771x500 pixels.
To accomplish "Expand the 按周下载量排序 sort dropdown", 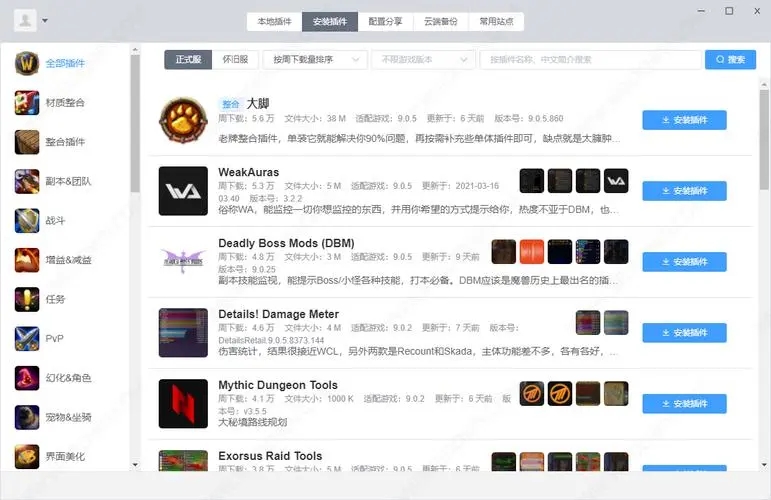I will (x=315, y=60).
